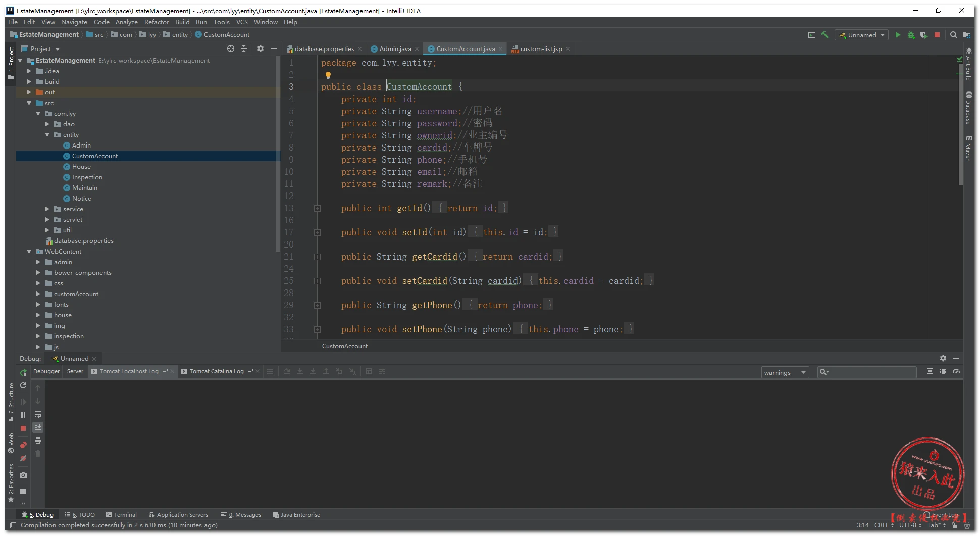Start debugging with the green bug icon
980x536 pixels.
click(x=911, y=35)
